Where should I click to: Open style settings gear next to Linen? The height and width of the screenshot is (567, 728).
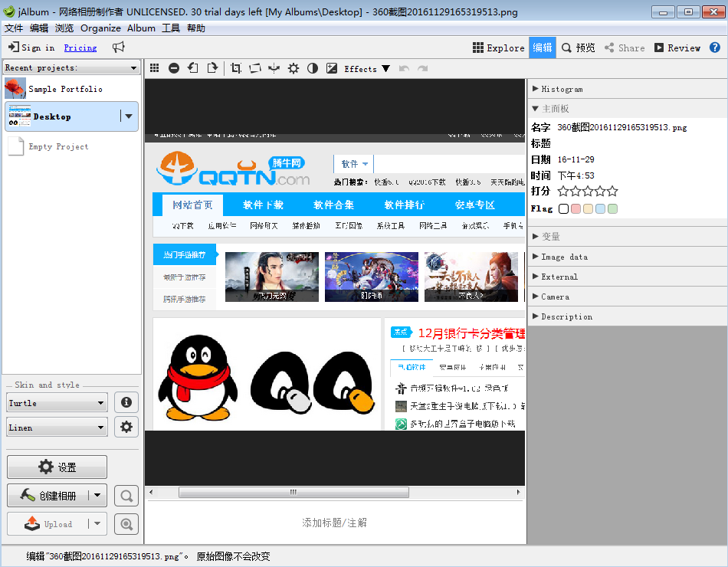126,427
